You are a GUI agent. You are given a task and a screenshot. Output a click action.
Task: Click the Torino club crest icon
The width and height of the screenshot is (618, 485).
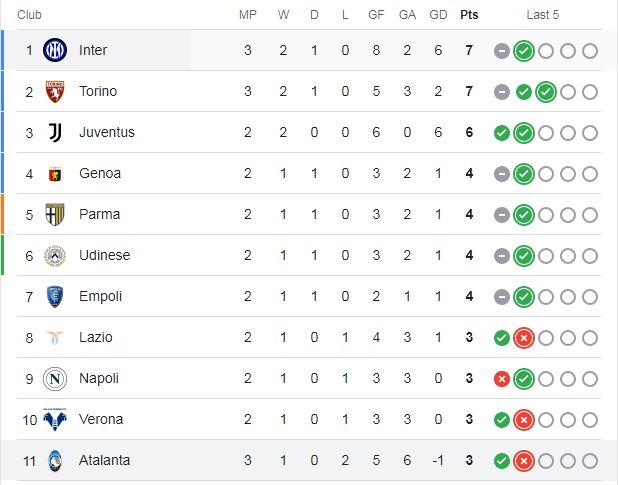pyautogui.click(x=55, y=91)
